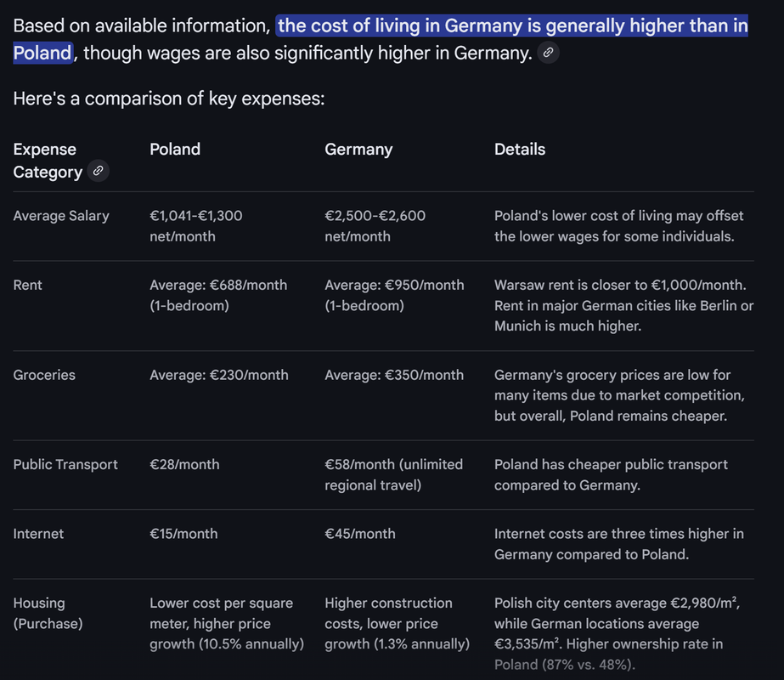Click Germany's €2,500-€2,600 salary cell
This screenshot has width=784, height=680.
(x=375, y=225)
